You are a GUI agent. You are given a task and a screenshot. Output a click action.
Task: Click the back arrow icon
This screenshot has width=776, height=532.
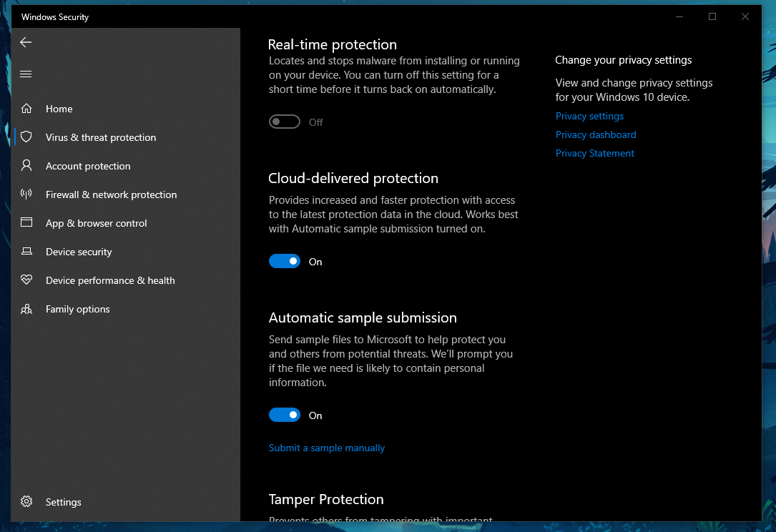26,43
